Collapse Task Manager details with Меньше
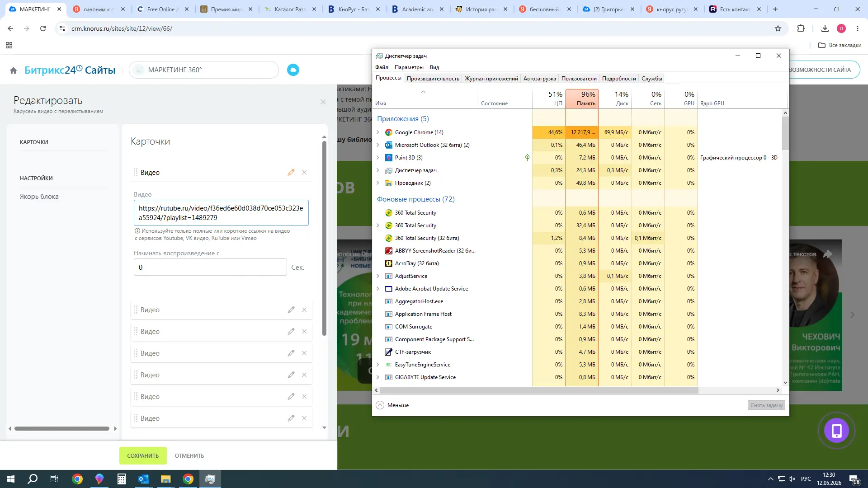Image resolution: width=868 pixels, height=488 pixels. [392, 405]
